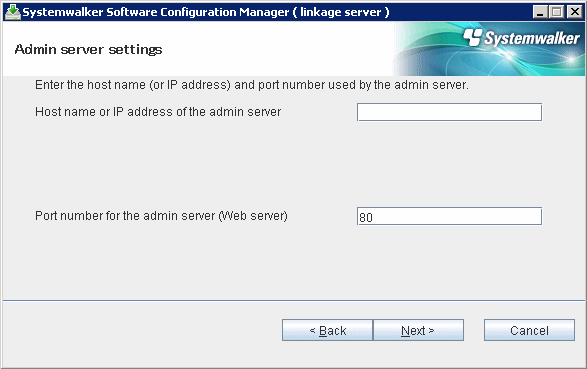Select the Web server port number field

pos(449,216)
